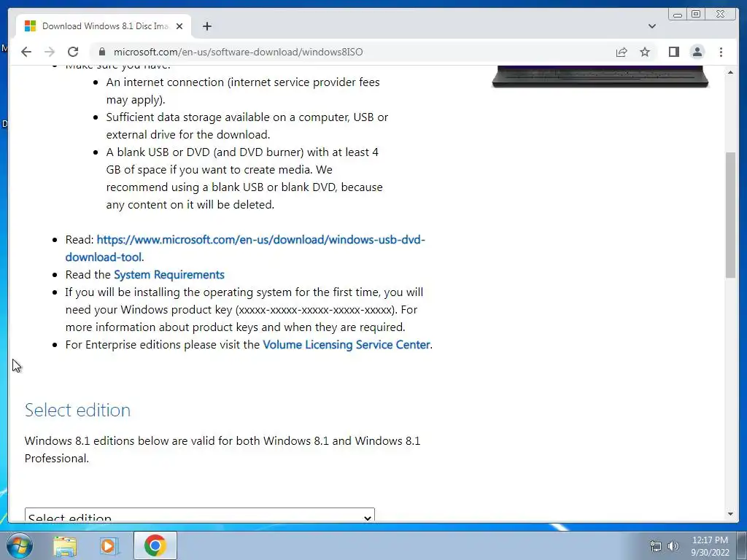This screenshot has width=747, height=560.
Task: Open a new tab with plus button
Action: (206, 26)
